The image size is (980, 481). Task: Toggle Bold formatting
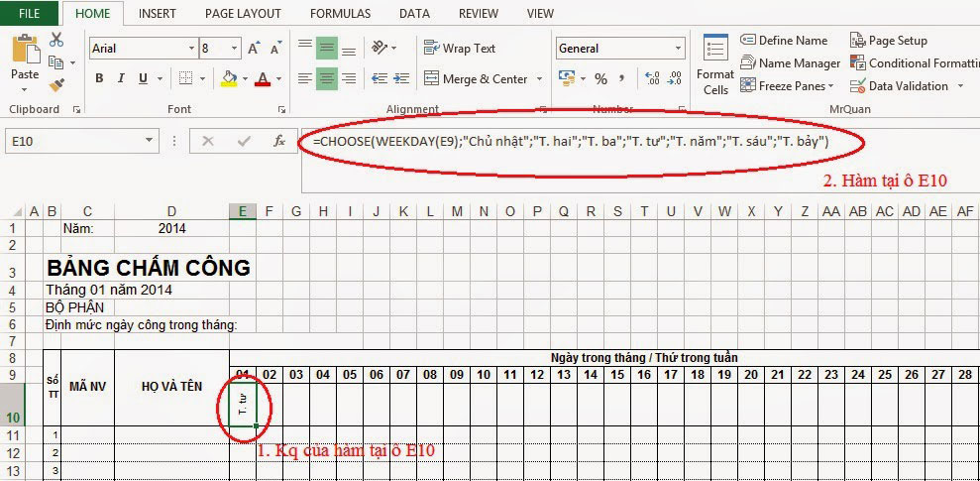(x=99, y=78)
